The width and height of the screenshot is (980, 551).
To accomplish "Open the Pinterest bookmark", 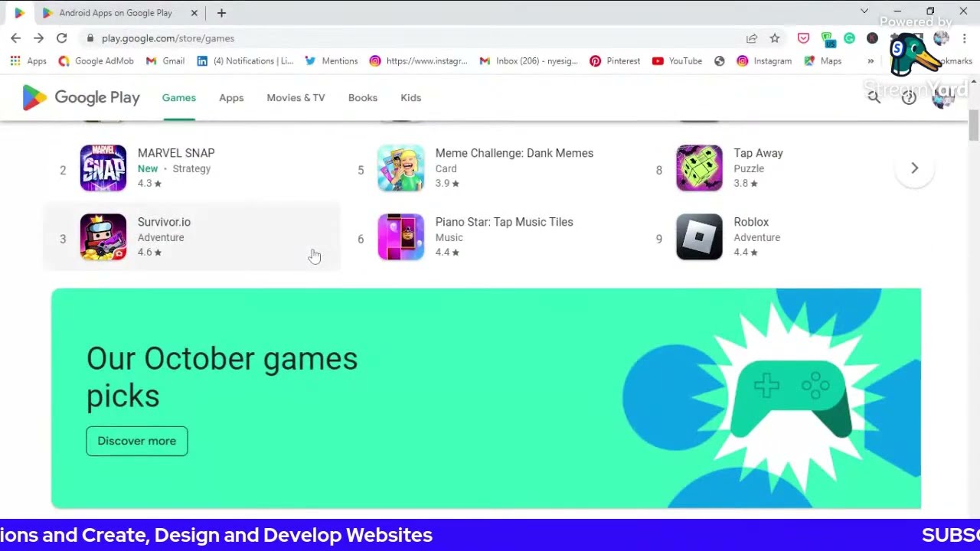I will [615, 61].
